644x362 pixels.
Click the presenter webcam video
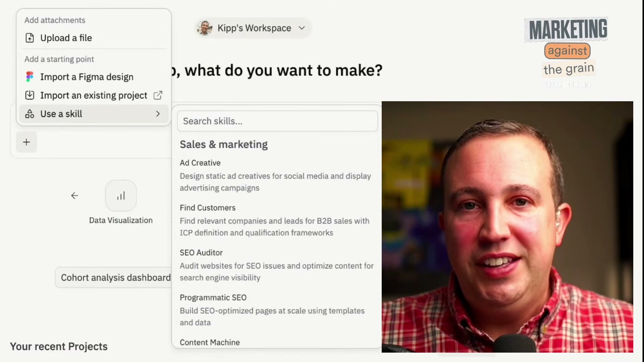coord(507,227)
